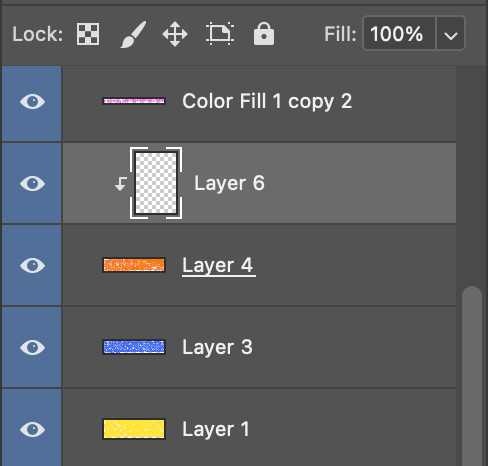This screenshot has width=488, height=466.
Task: Hide Layer 4 using eye icon
Action: coord(32,265)
